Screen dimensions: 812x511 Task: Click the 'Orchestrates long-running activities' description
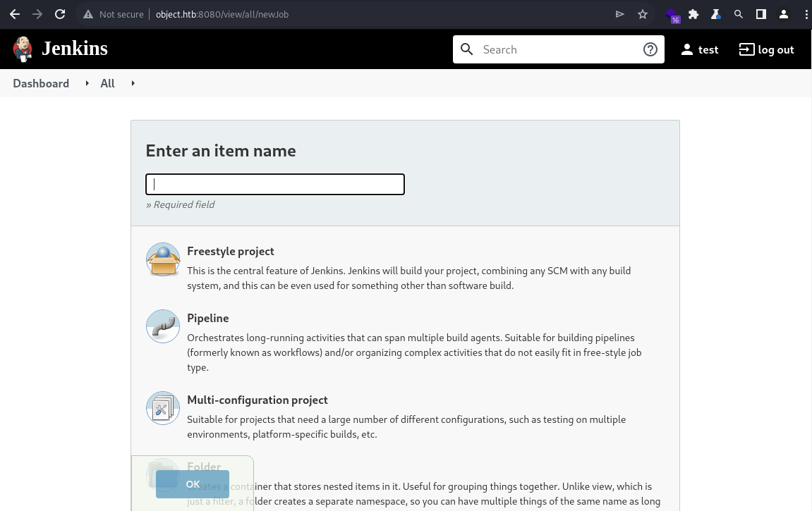414,352
